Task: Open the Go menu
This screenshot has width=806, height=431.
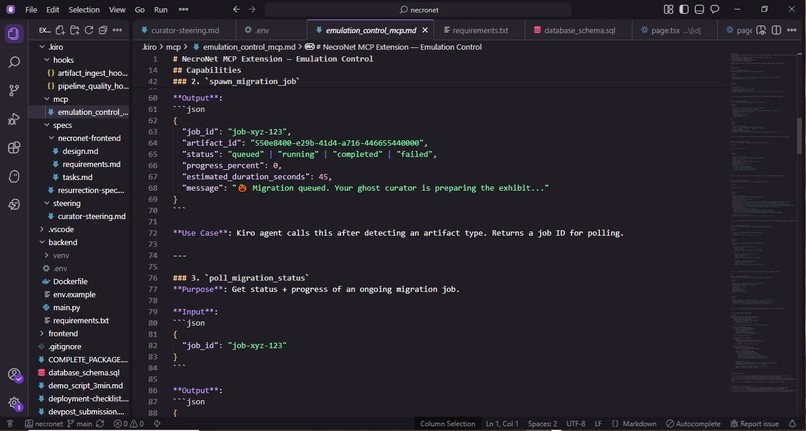Action: pos(139,9)
